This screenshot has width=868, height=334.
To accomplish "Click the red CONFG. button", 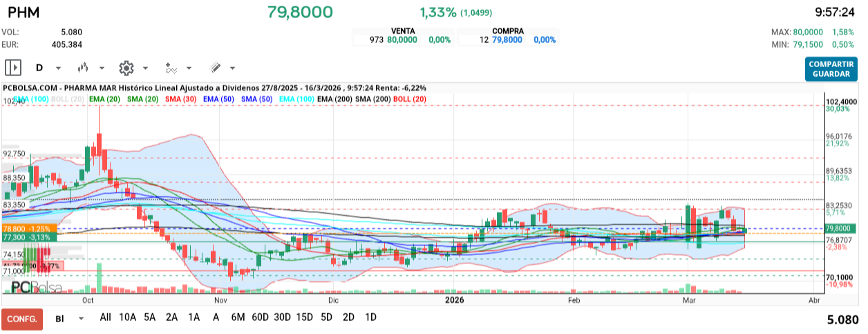I will (21, 319).
